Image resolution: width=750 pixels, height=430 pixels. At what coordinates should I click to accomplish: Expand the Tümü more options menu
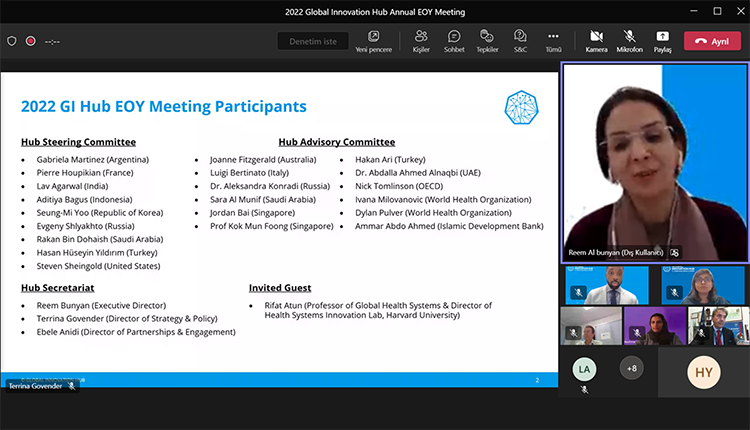553,40
